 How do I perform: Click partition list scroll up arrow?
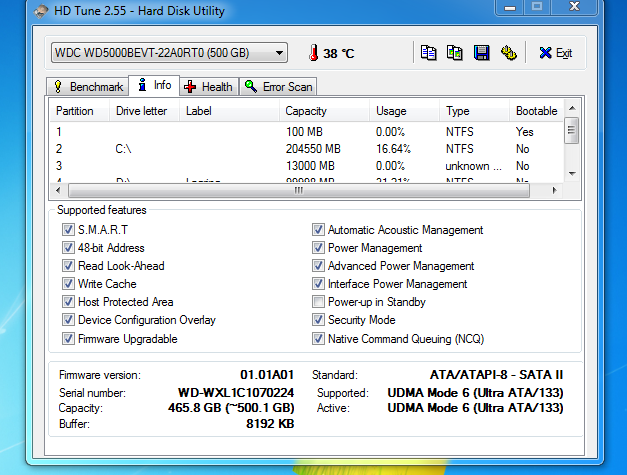pyautogui.click(x=572, y=108)
